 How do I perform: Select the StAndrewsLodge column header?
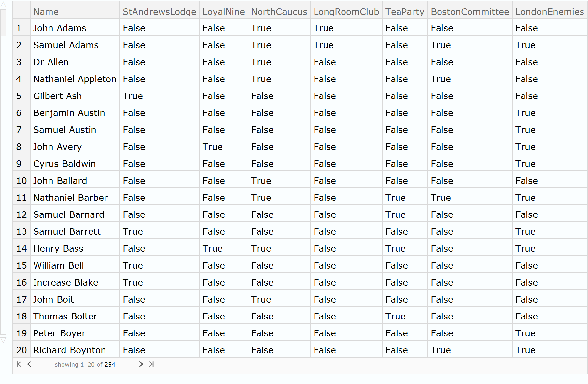[159, 12]
